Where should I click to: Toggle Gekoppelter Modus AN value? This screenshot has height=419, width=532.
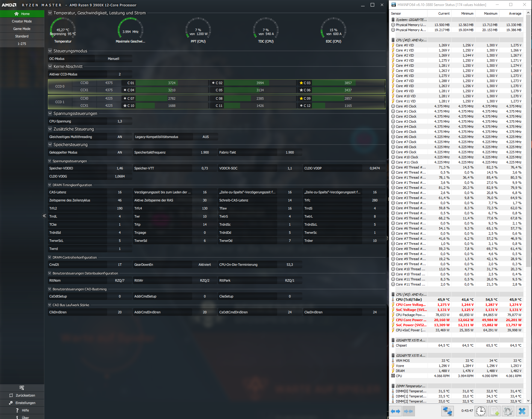120,152
